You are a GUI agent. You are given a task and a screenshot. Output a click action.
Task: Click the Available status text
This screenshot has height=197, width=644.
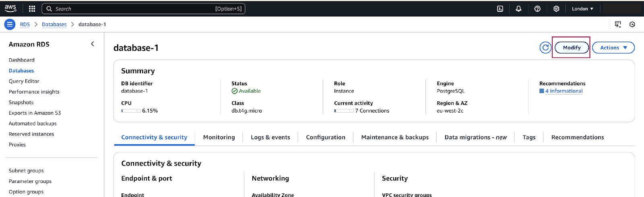[x=250, y=91]
